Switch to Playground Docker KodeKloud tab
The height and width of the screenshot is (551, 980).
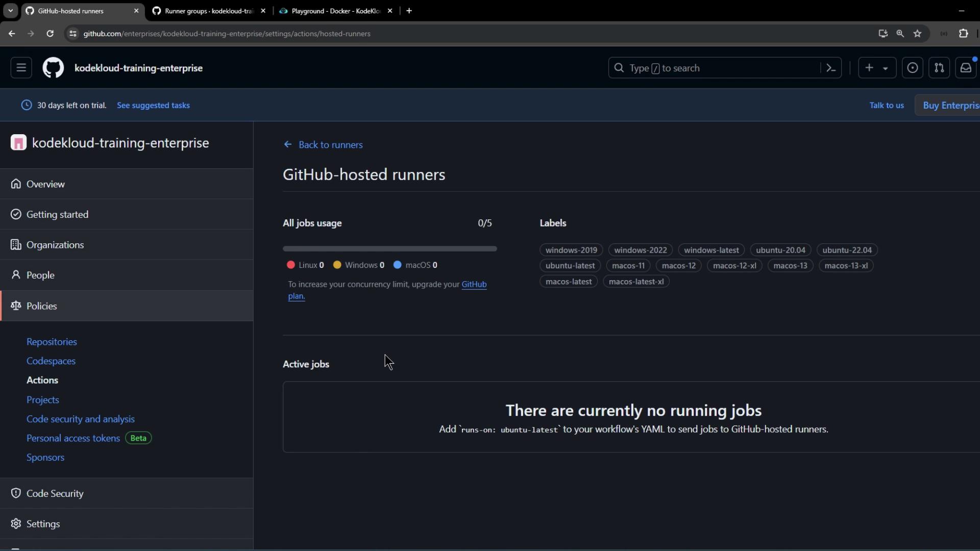point(335,11)
